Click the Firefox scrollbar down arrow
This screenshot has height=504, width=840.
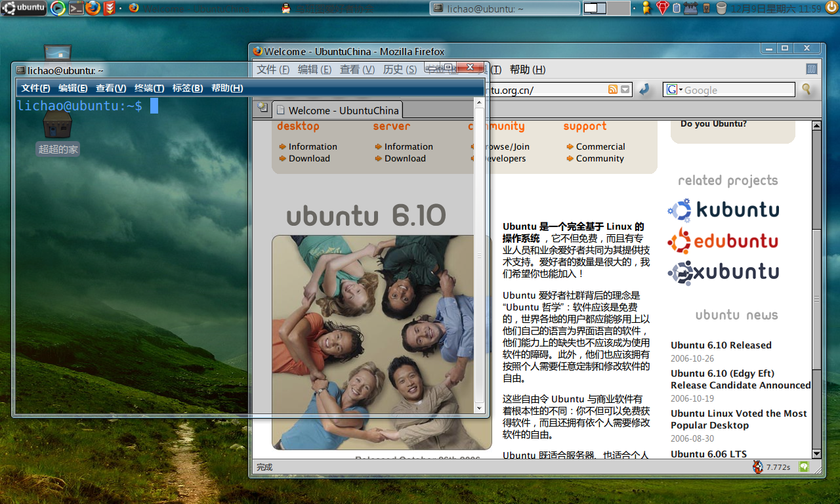[x=816, y=453]
